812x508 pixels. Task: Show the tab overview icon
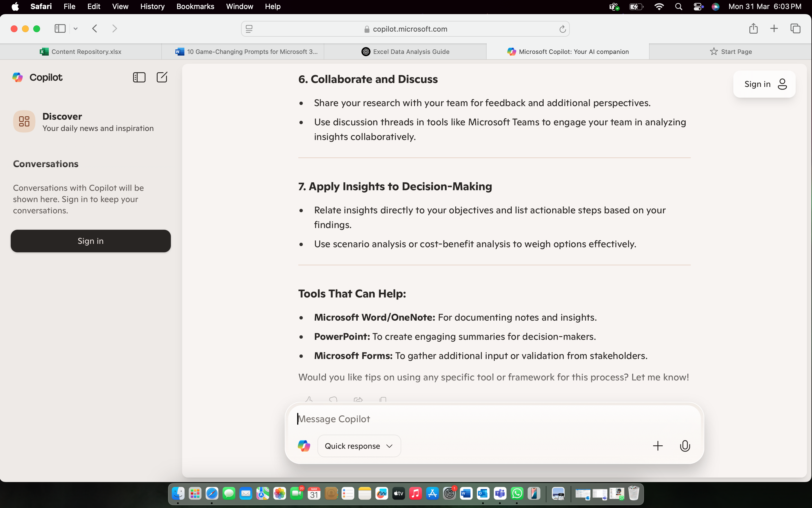click(x=795, y=29)
